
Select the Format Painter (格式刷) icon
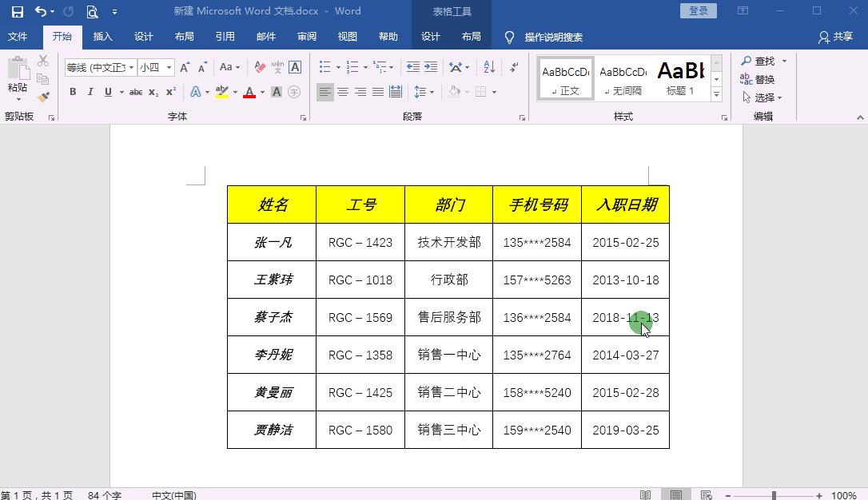click(46, 96)
